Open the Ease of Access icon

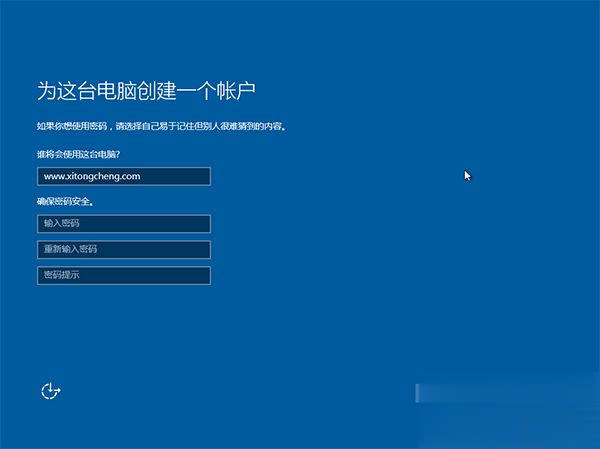point(51,391)
